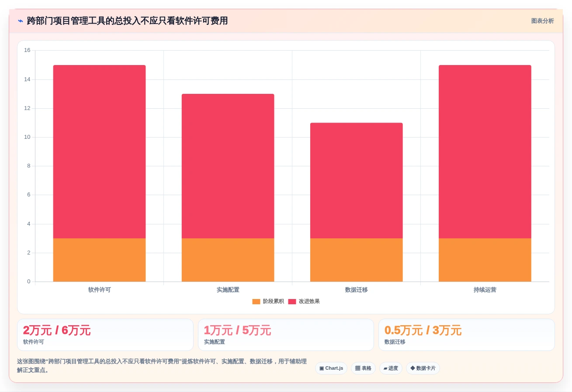The image size is (572, 392).
Task: Click the orange bar segment for 数据迁移
Action: [x=356, y=260]
